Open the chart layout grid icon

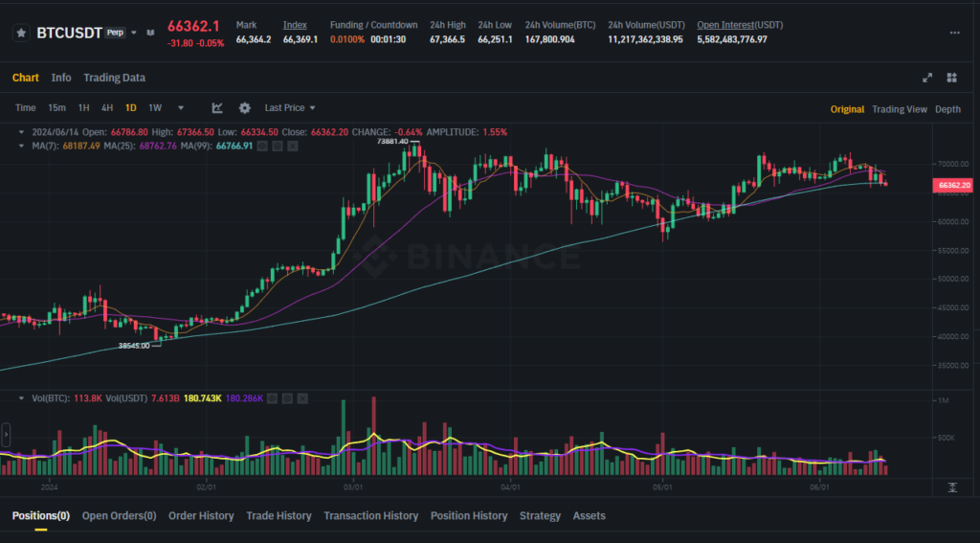(951, 78)
